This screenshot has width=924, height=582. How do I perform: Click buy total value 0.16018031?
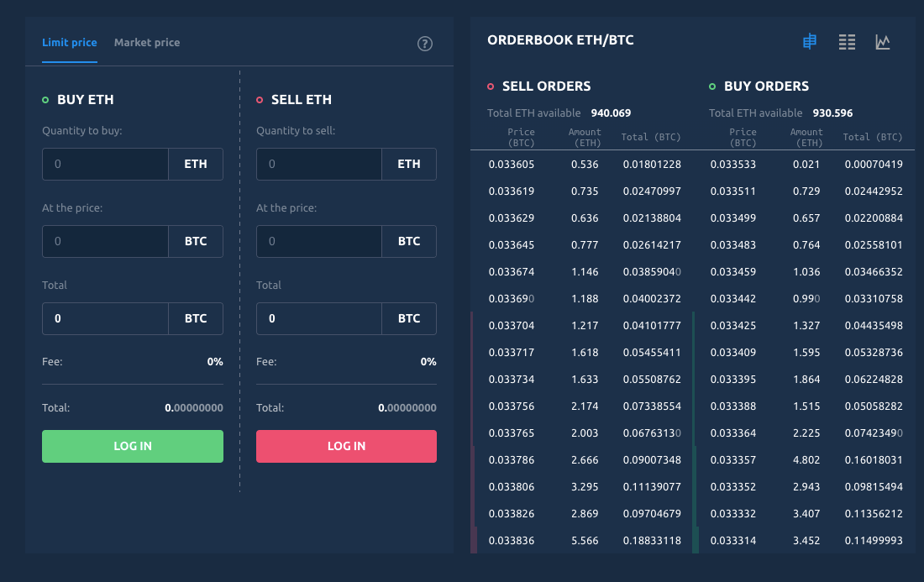pos(874,459)
